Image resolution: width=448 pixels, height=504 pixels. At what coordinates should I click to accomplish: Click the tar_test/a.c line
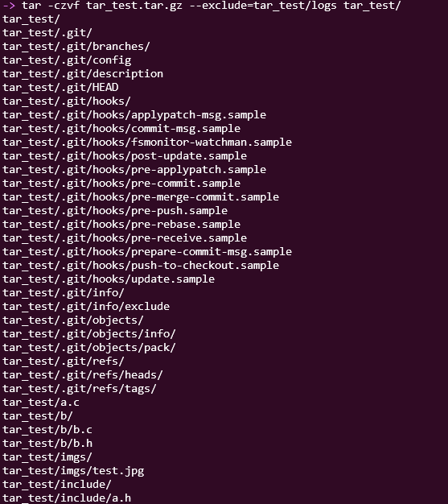pyautogui.click(x=41, y=403)
